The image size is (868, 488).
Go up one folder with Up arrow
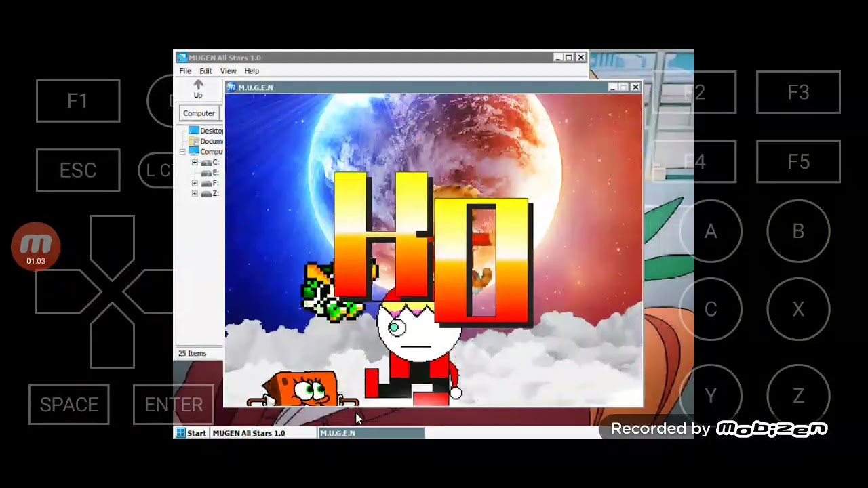pos(198,89)
